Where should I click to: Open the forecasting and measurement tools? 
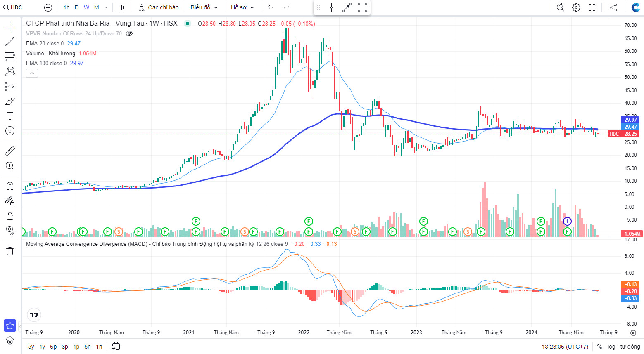[10, 86]
